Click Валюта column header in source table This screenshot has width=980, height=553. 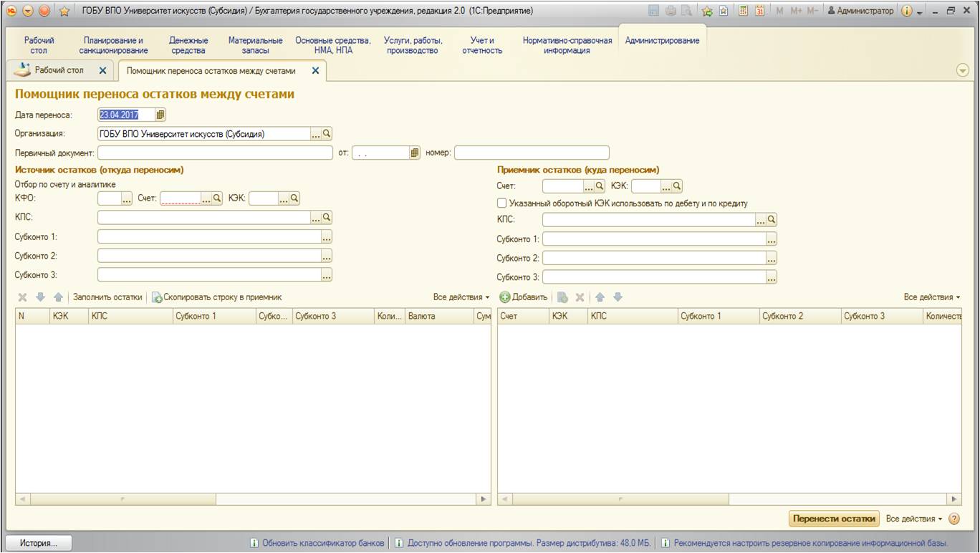tap(438, 315)
